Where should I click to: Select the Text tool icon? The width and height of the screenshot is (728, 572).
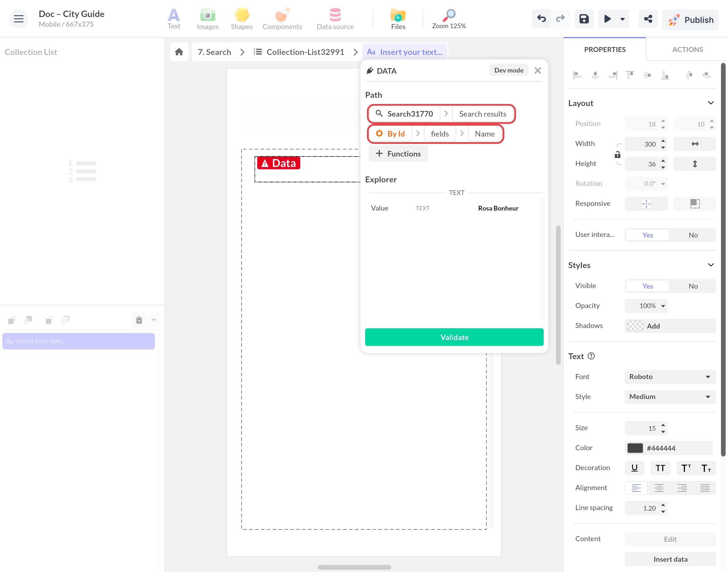174,19
